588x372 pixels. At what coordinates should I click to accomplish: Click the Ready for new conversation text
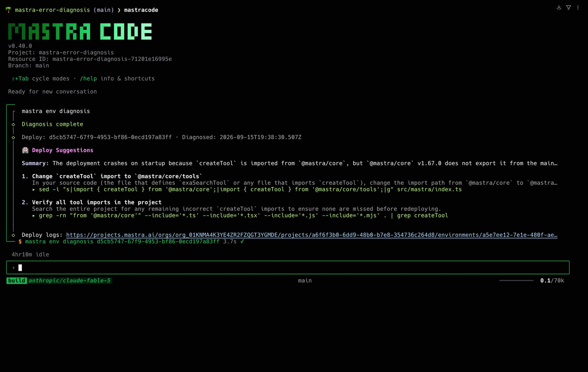coord(52,92)
